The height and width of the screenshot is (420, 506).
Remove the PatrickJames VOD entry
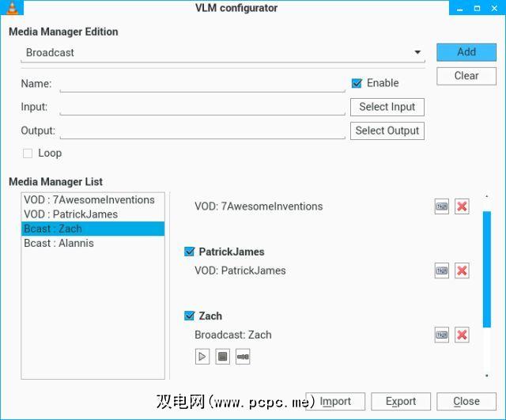click(x=462, y=271)
